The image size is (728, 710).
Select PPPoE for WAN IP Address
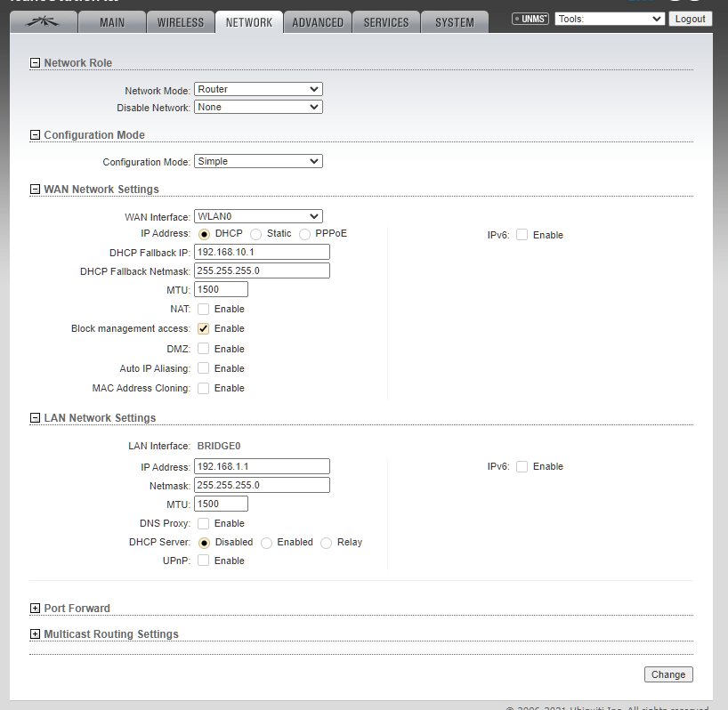304,234
